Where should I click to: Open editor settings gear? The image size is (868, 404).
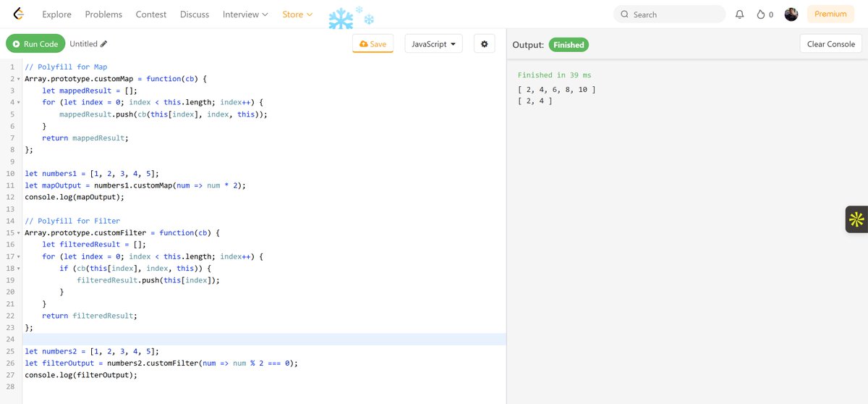[x=484, y=44]
